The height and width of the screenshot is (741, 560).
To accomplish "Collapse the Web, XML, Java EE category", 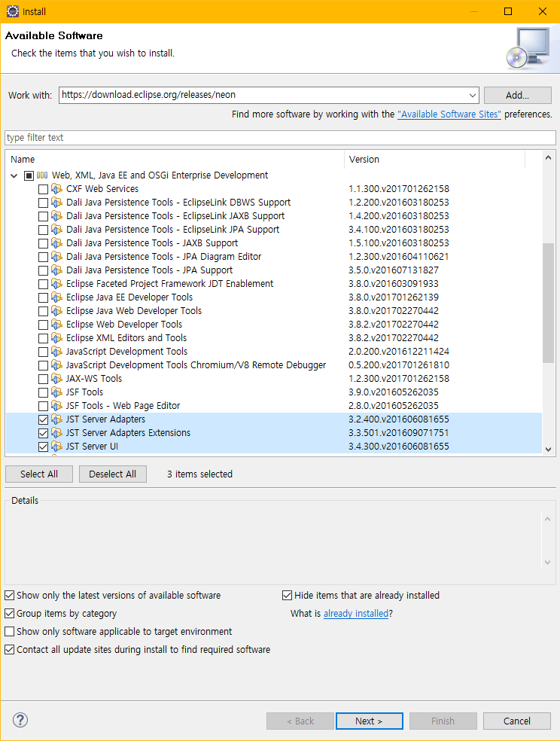I will 14,175.
